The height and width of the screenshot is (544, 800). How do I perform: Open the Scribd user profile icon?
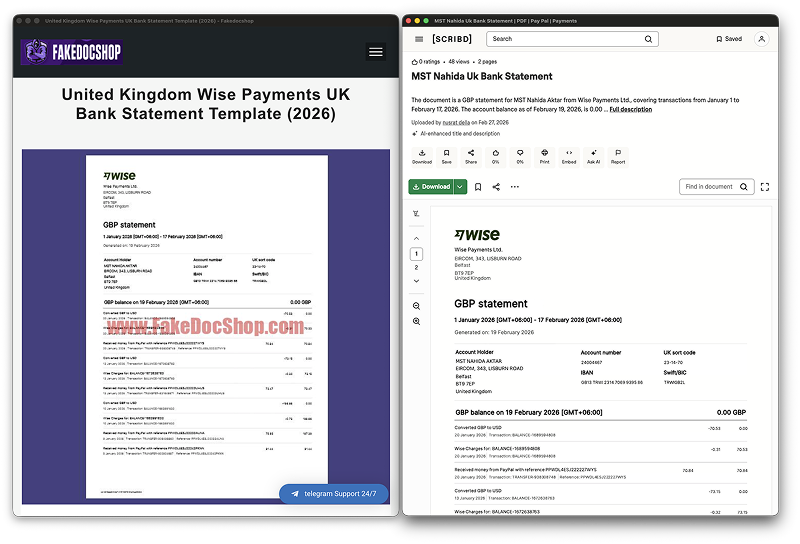coord(761,39)
